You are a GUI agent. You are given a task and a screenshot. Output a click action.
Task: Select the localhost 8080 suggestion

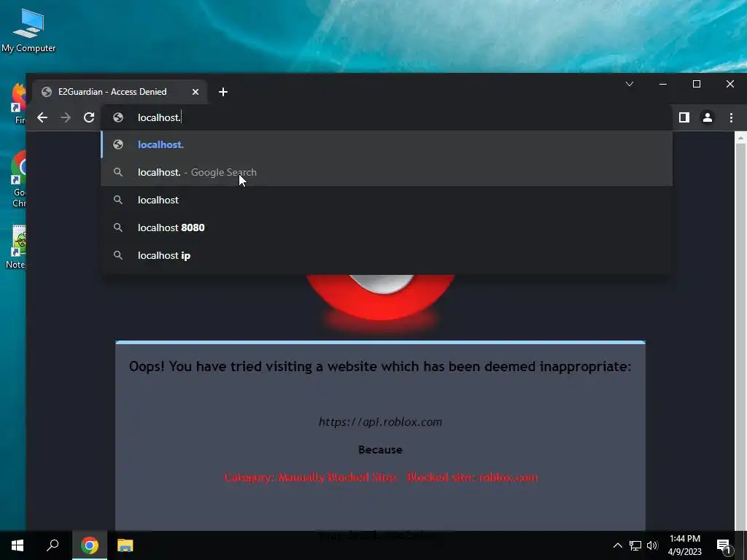pos(387,227)
